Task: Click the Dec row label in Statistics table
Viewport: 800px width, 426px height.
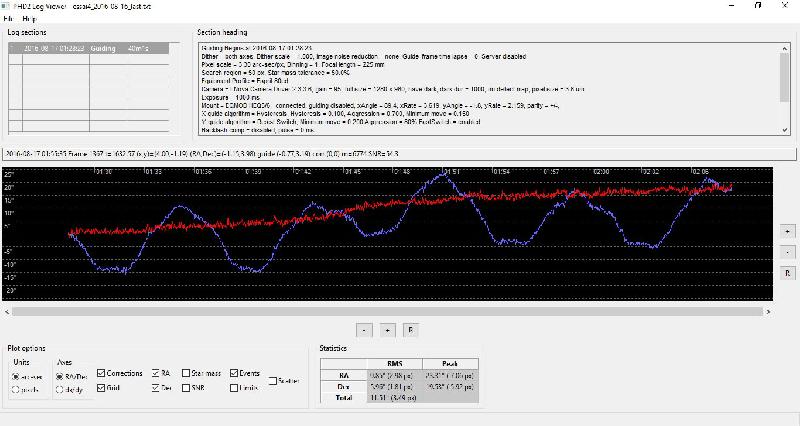Action: [343, 387]
